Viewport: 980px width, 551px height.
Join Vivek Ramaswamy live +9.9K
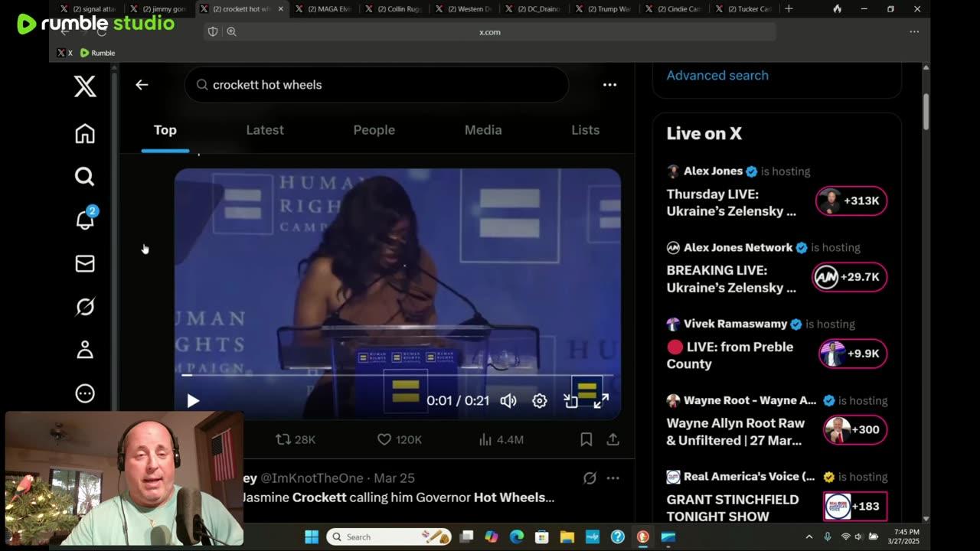pyautogui.click(x=853, y=354)
